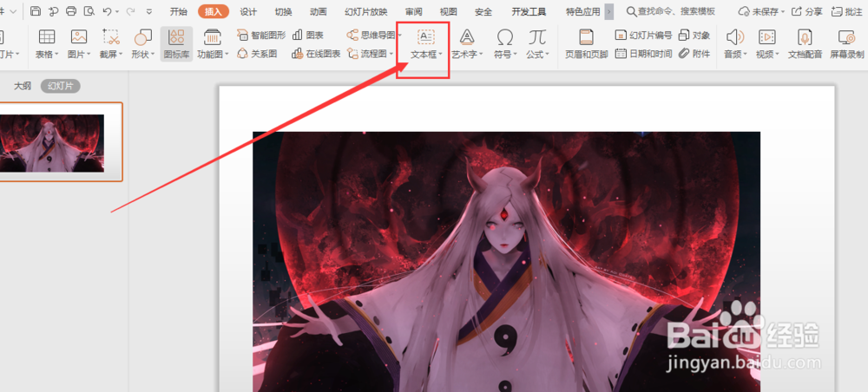The width and height of the screenshot is (868, 392).
Task: Click the 流程图 flowchart button
Action: (366, 54)
